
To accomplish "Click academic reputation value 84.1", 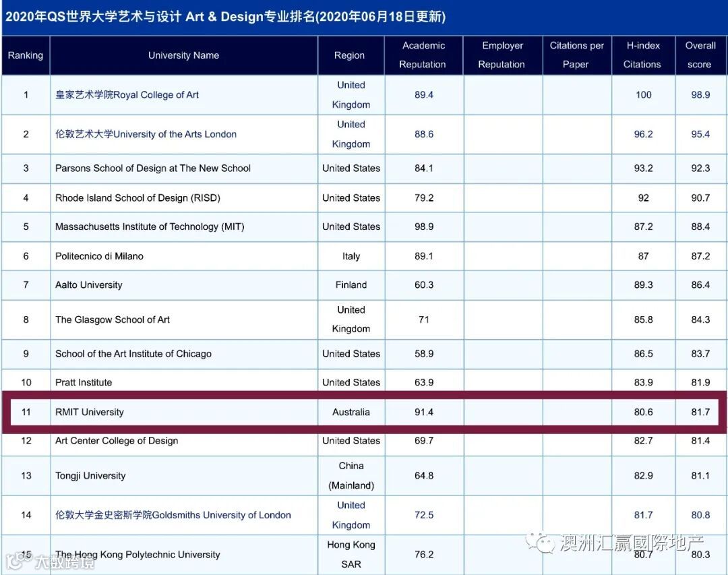I will pos(424,168).
